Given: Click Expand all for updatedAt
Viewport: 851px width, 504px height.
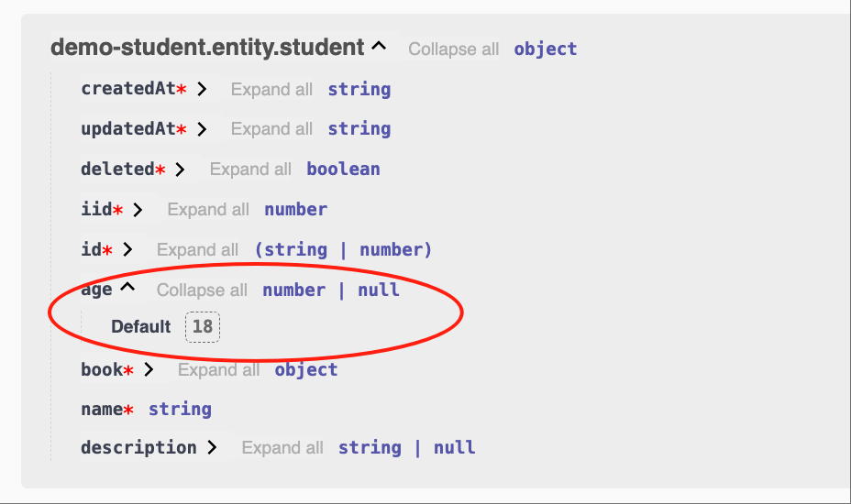Looking at the screenshot, I should tap(271, 129).
